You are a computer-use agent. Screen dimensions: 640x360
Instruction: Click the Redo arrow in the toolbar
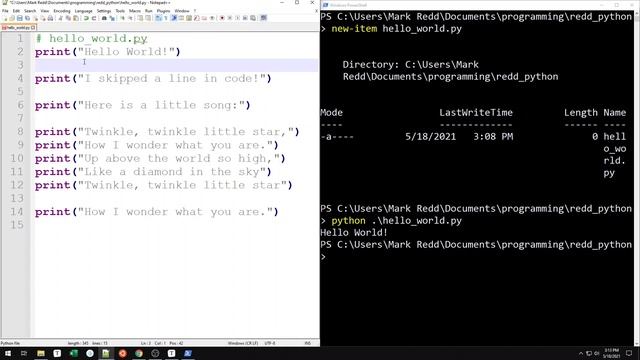[94, 18]
